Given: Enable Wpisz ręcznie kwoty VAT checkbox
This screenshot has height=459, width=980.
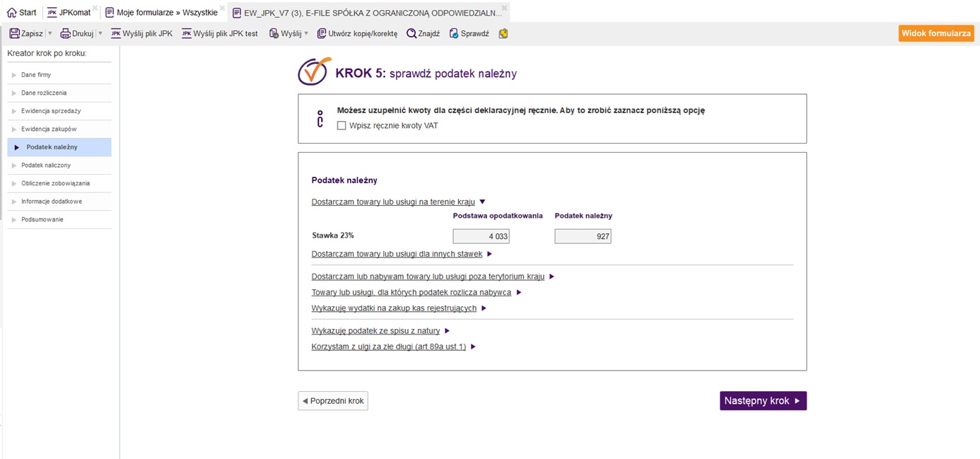Looking at the screenshot, I should 342,126.
